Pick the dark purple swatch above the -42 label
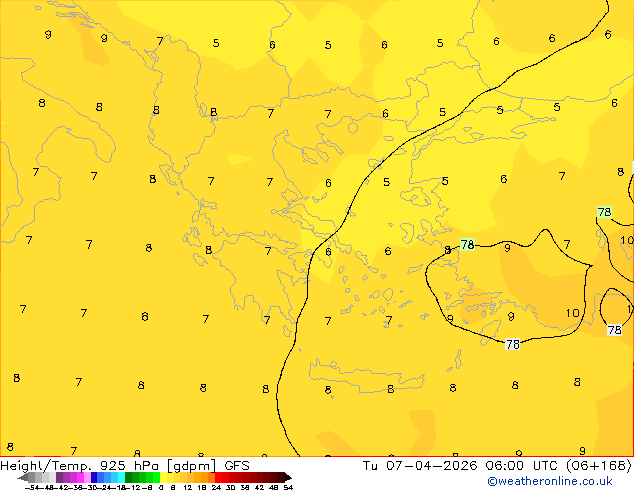This screenshot has width=634, height=490. (59, 477)
